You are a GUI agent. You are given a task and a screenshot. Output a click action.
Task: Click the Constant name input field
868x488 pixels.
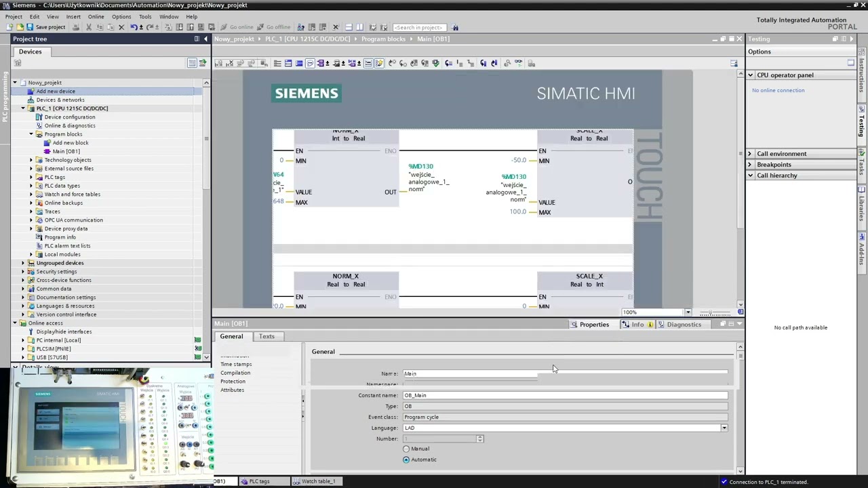click(565, 395)
